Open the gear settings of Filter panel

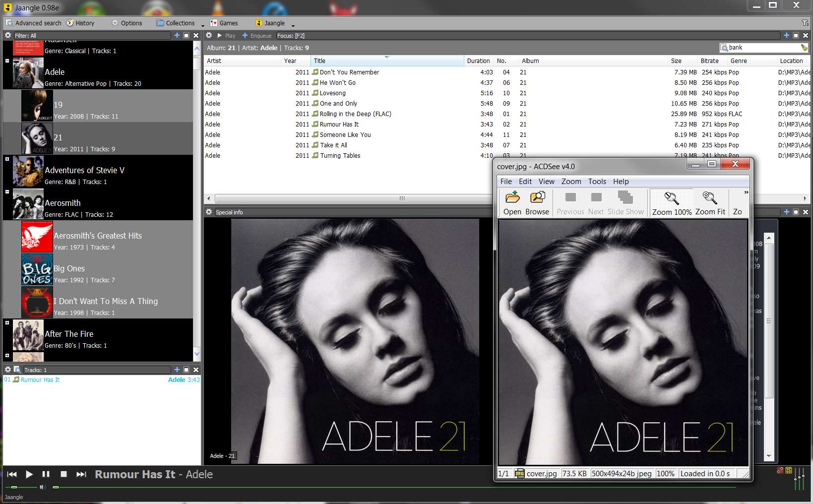8,35
